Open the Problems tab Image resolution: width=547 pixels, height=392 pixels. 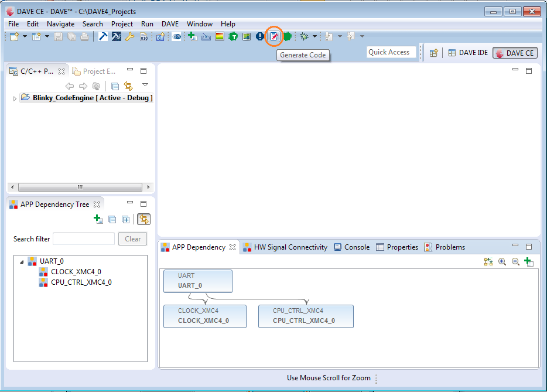pyautogui.click(x=445, y=247)
